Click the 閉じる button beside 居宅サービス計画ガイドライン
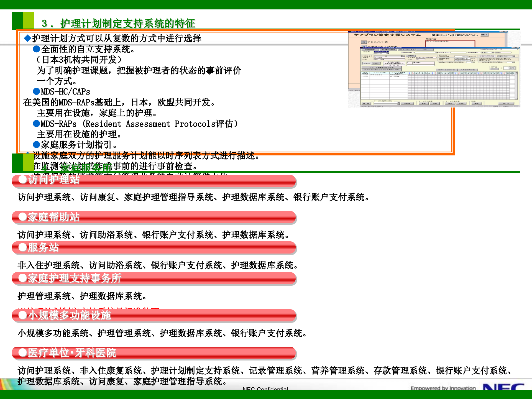 click(x=485, y=35)
